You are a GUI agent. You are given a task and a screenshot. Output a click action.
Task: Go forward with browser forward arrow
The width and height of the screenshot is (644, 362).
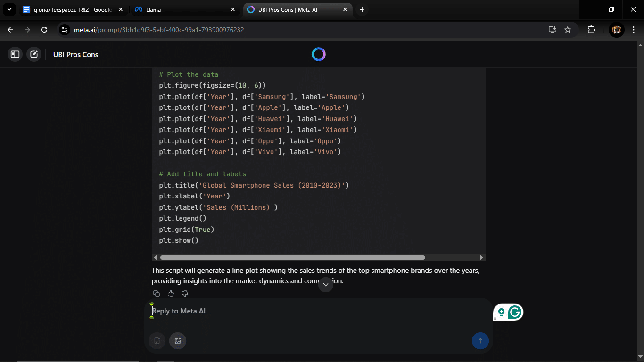pos(27,30)
